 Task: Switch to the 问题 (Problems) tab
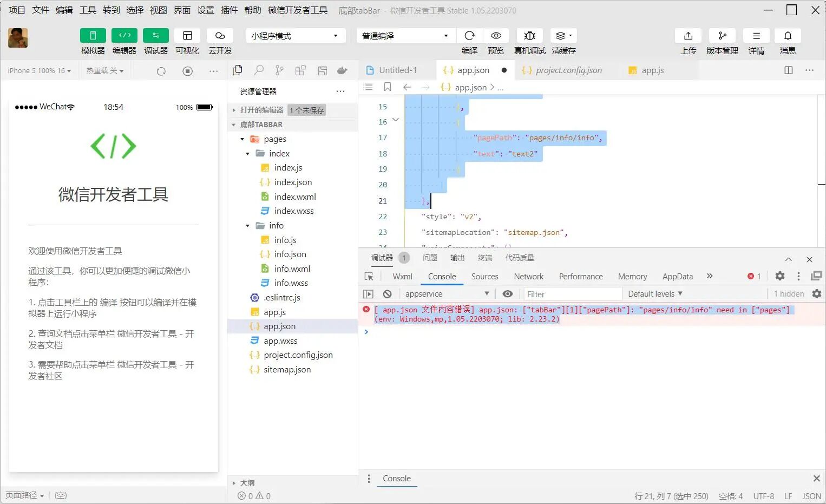[x=430, y=258]
